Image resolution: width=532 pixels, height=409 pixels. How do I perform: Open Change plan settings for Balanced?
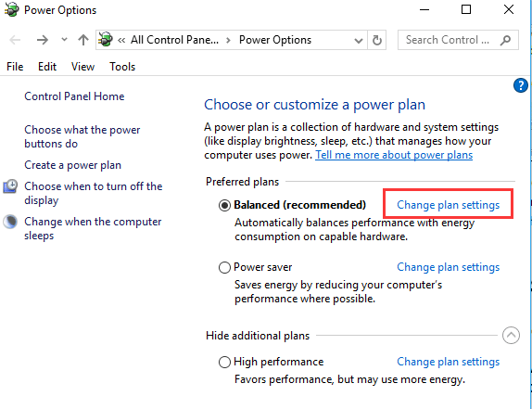coord(449,205)
